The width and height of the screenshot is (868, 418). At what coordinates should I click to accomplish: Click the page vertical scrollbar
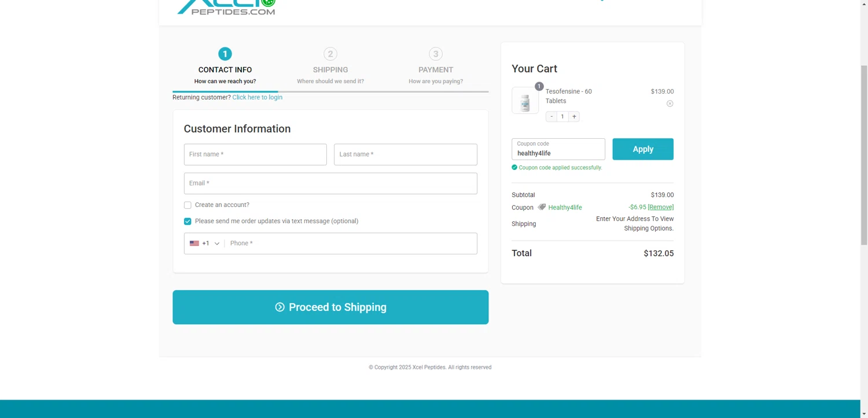pyautogui.click(x=864, y=155)
